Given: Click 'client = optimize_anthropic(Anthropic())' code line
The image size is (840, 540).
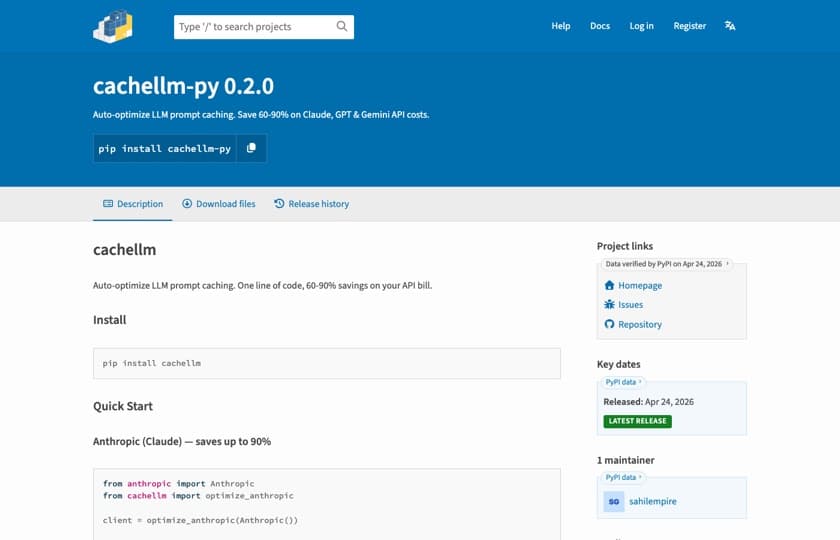Looking at the screenshot, I should 200,520.
